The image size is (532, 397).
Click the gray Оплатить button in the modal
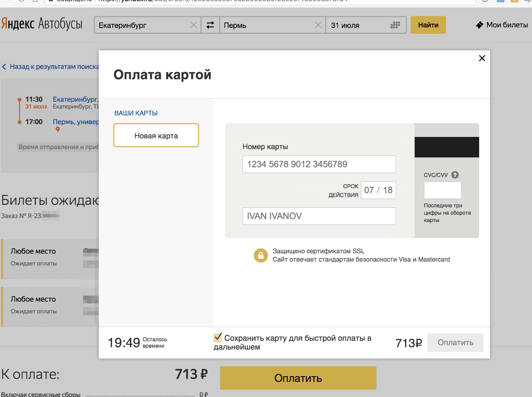(x=455, y=343)
